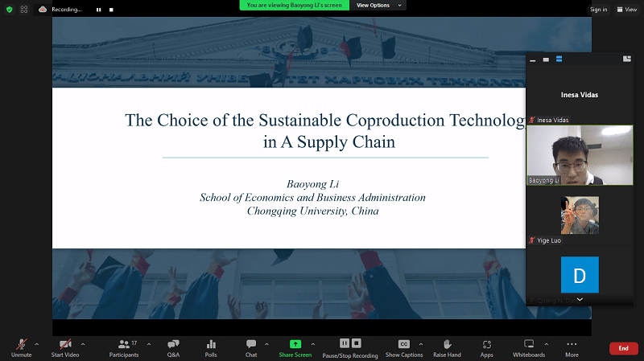The image size is (644, 361).
Task: Open the Apps icon
Action: [x=487, y=347]
